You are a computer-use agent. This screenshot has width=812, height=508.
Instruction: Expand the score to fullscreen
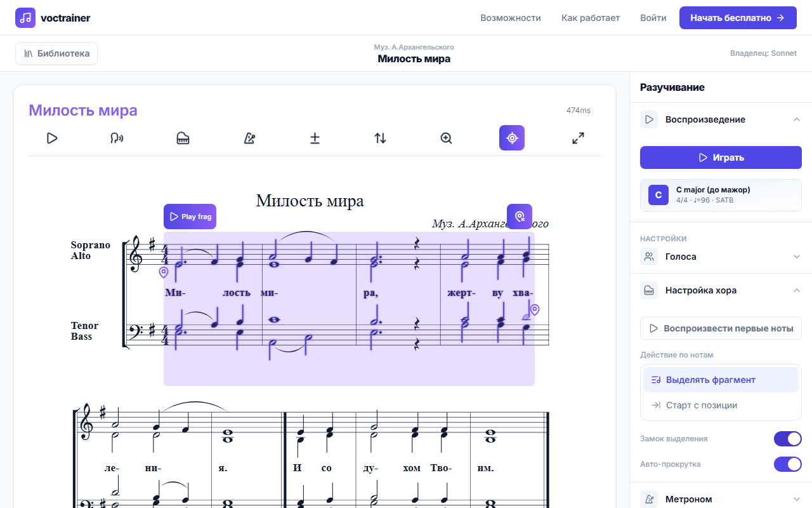(578, 138)
